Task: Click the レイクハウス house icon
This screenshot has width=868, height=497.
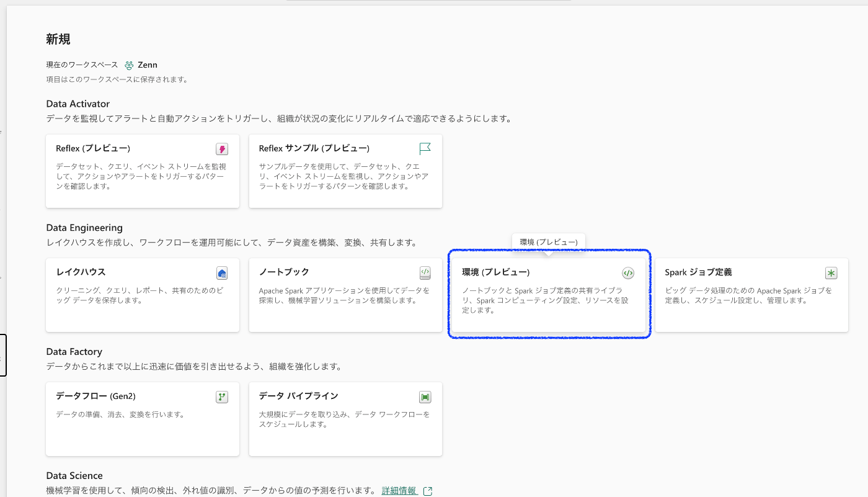Action: pos(222,273)
